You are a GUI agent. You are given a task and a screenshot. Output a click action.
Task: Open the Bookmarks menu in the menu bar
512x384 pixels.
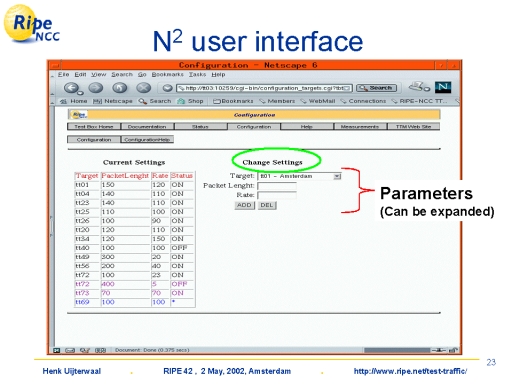point(167,74)
